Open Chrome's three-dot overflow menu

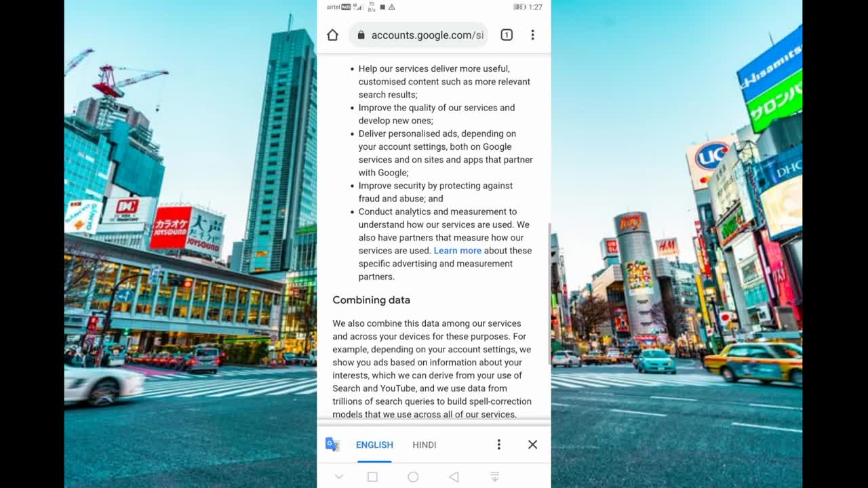tap(532, 35)
